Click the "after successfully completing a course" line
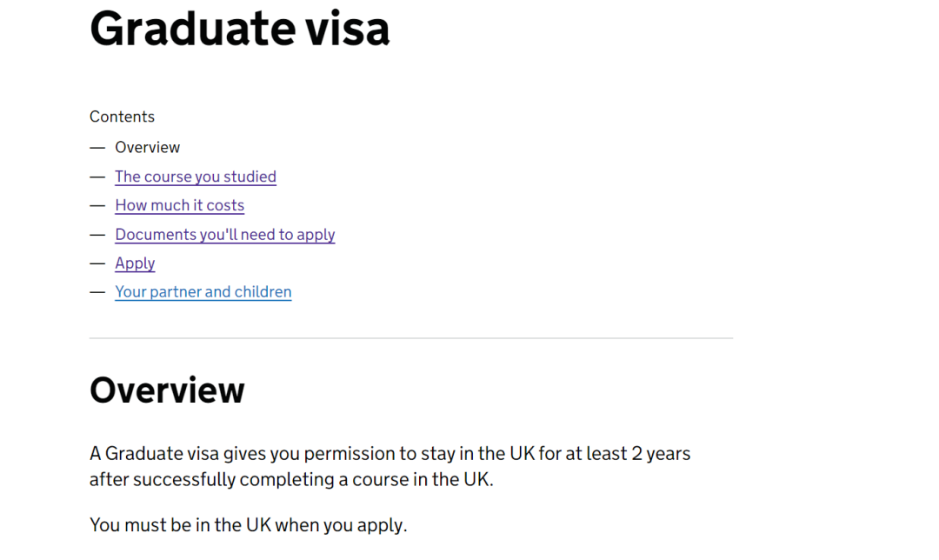The width and height of the screenshot is (939, 560). pos(290,479)
